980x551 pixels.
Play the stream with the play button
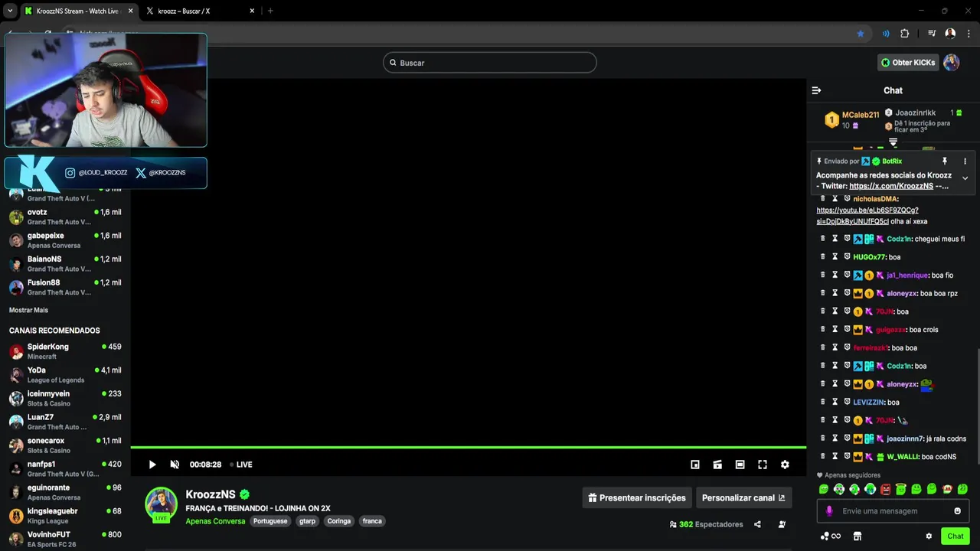152,465
